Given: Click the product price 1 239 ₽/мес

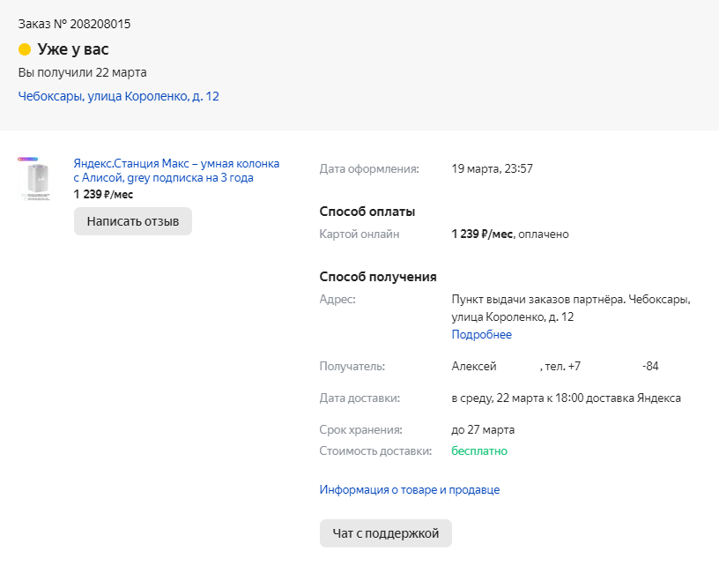Looking at the screenshot, I should click(x=103, y=195).
